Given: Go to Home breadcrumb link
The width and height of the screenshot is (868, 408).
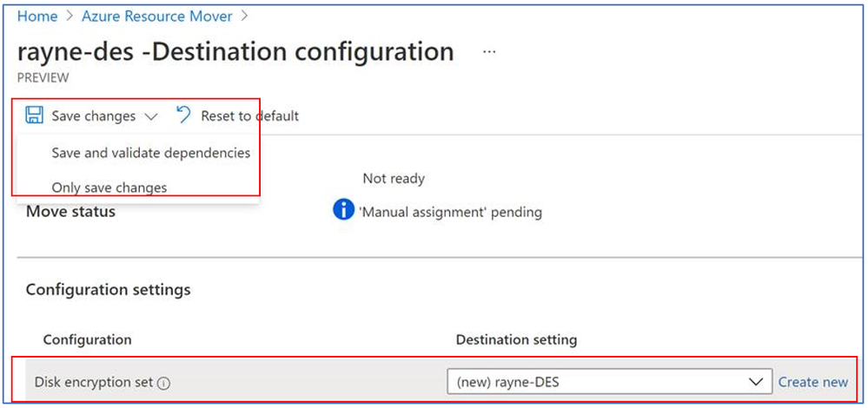Looking at the screenshot, I should pyautogui.click(x=37, y=16).
